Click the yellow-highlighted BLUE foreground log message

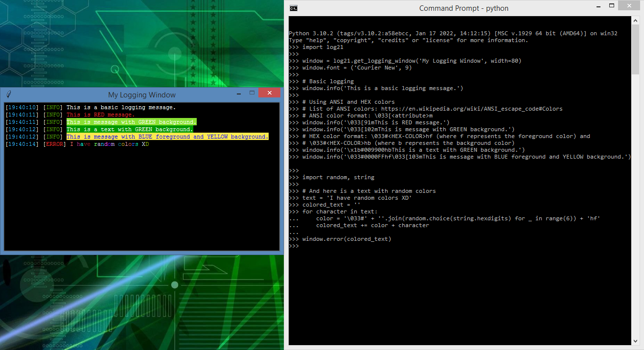[x=167, y=137]
